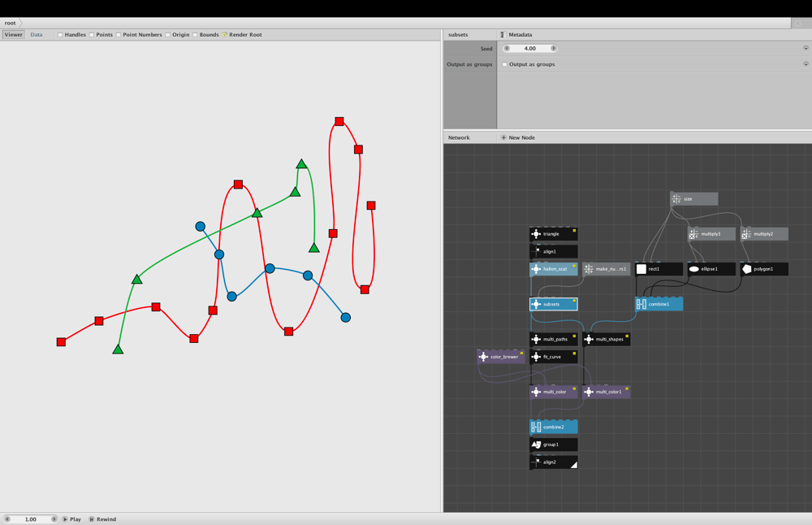Switch to the Data tab
The image size is (812, 525).
(37, 35)
